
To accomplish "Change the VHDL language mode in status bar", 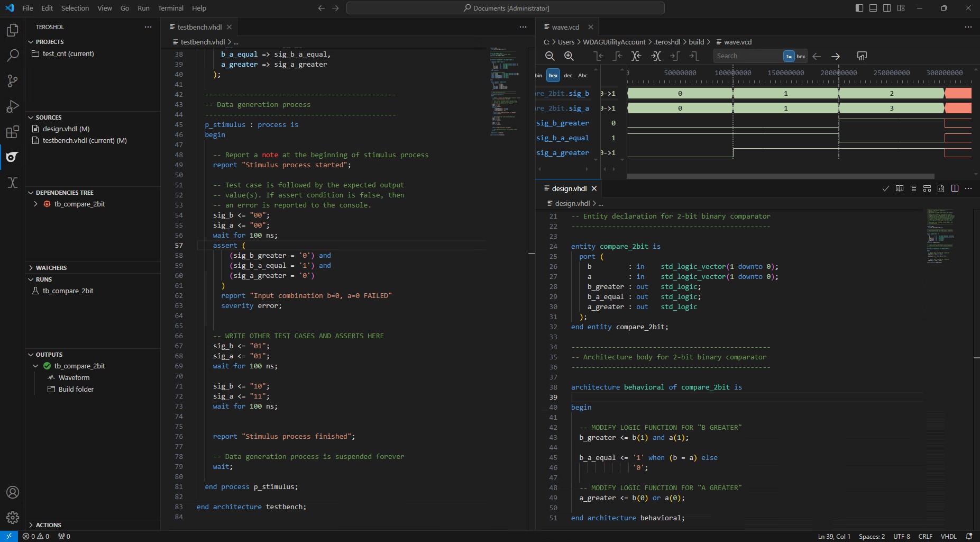I will [x=948, y=536].
